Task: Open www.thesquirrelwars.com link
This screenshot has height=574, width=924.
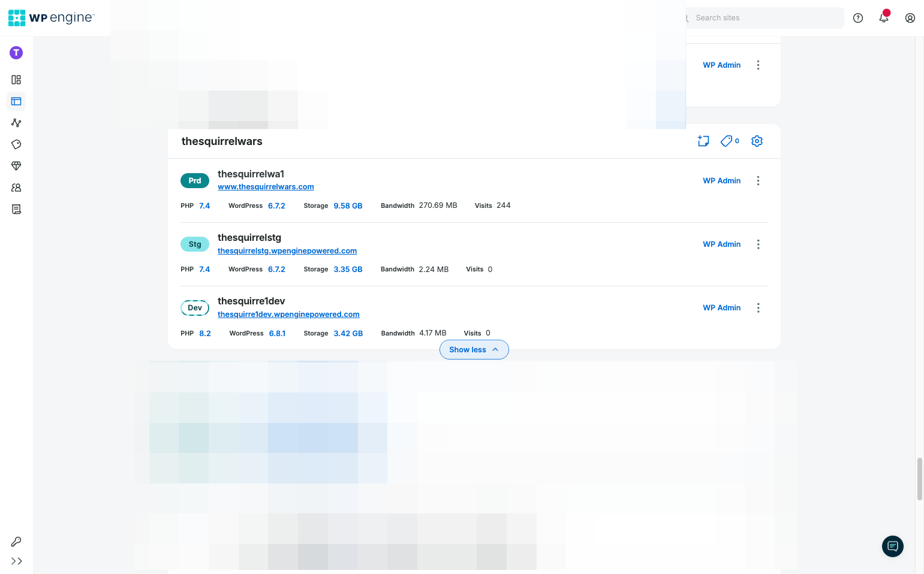Action: click(x=266, y=187)
